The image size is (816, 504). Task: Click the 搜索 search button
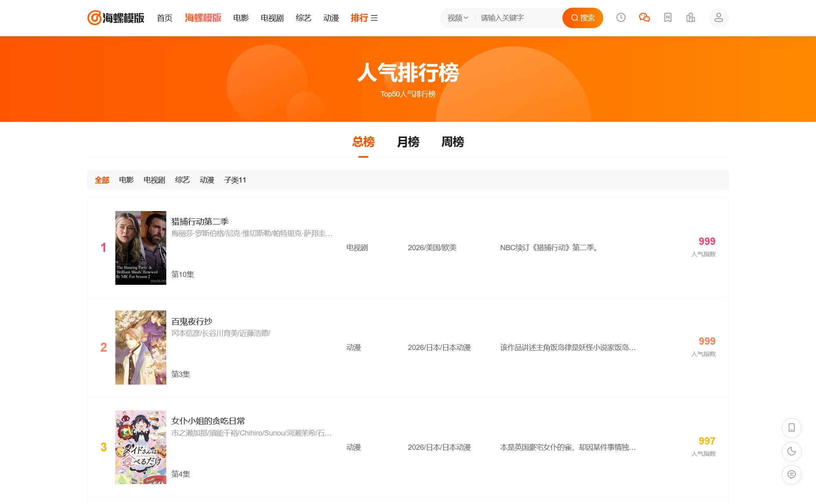click(x=582, y=18)
